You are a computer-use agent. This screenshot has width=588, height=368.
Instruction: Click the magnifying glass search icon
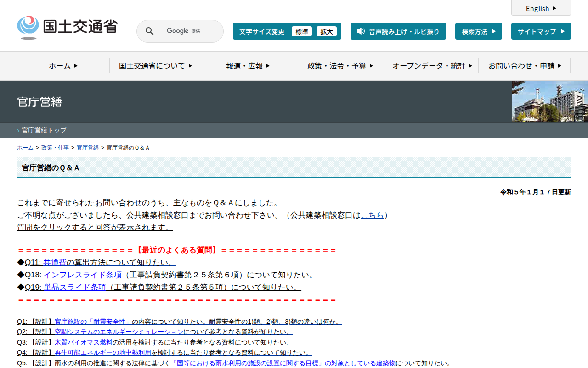(149, 31)
